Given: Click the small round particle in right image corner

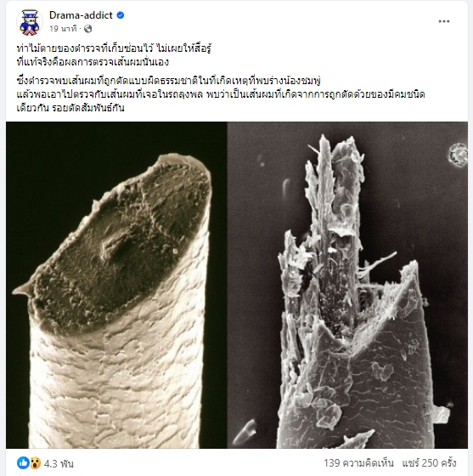Looking at the screenshot, I should point(458,155).
